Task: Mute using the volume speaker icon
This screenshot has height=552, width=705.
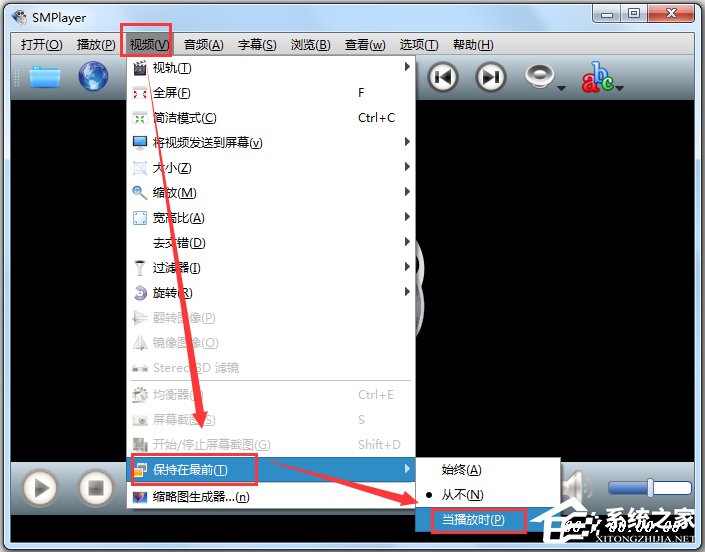Action: tap(577, 487)
